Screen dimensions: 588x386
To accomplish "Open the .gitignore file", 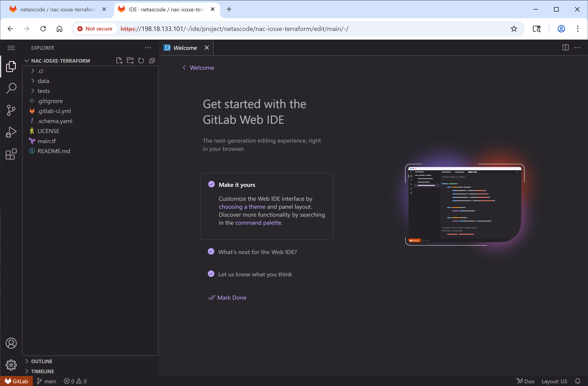I will pyautogui.click(x=90, y=101).
